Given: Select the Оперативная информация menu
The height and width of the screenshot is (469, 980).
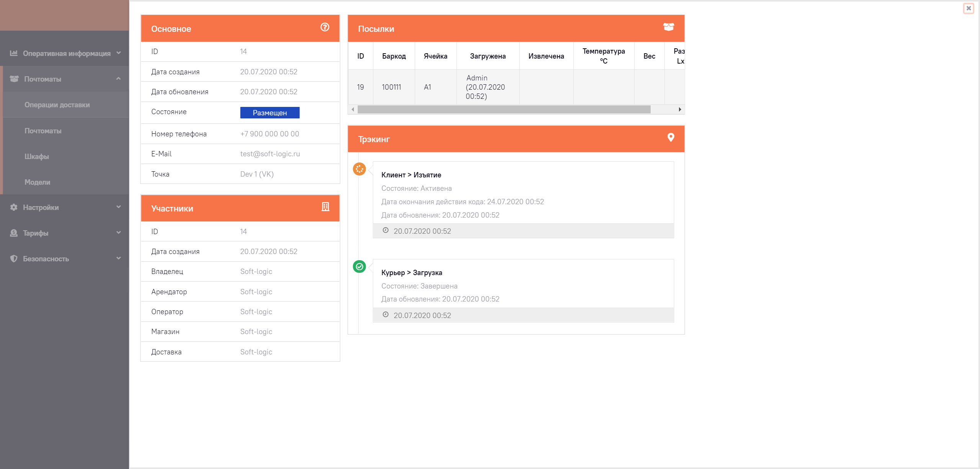Looking at the screenshot, I should (x=67, y=53).
